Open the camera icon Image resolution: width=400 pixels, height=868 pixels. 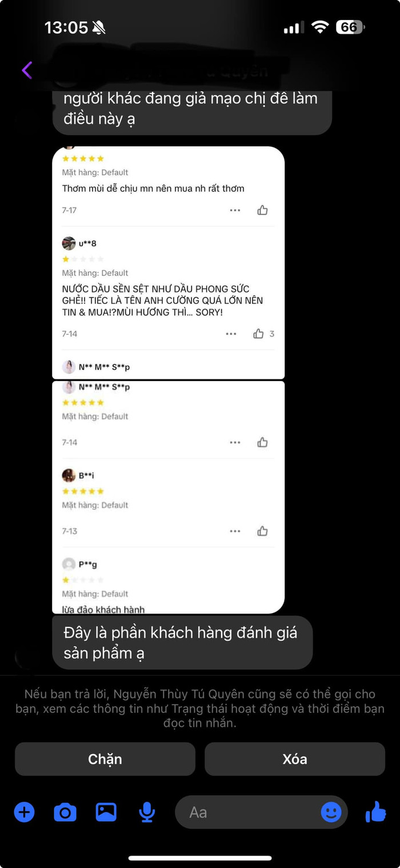click(65, 812)
